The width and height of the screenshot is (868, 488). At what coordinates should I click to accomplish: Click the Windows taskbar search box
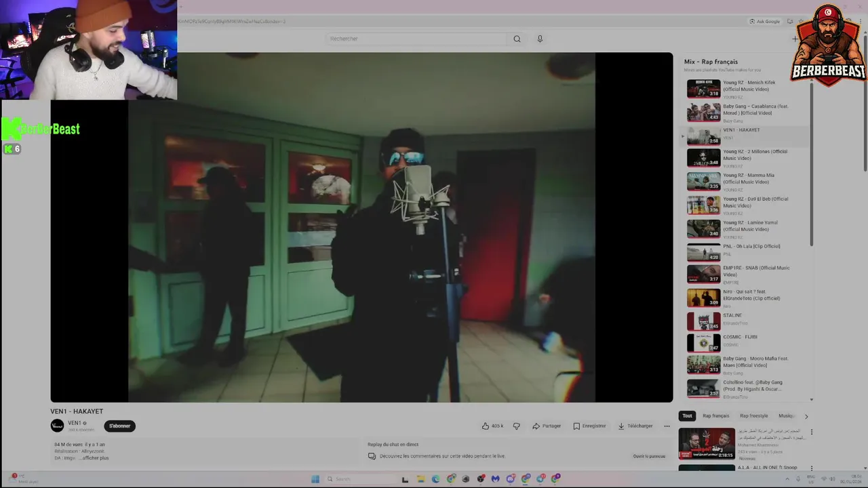click(x=359, y=479)
